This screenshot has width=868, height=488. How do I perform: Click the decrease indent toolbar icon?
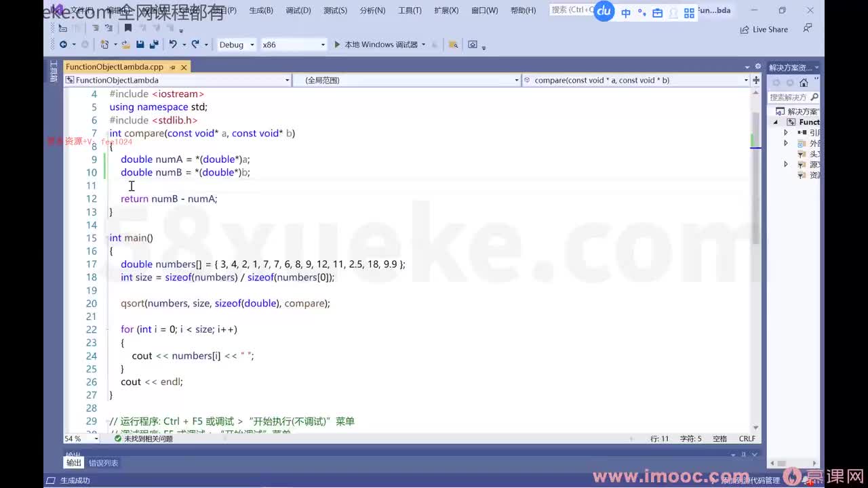tap(96, 28)
